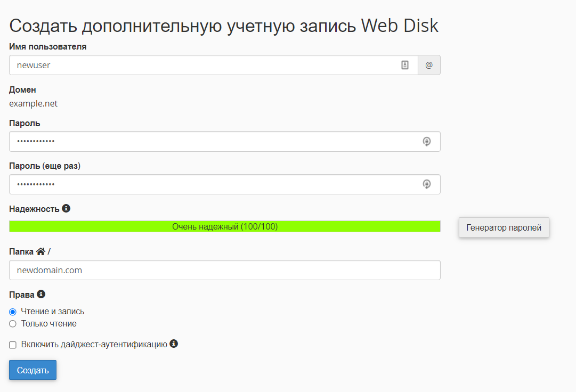The image size is (576, 392).
Task: Open the Генератор паролей
Action: (x=504, y=227)
